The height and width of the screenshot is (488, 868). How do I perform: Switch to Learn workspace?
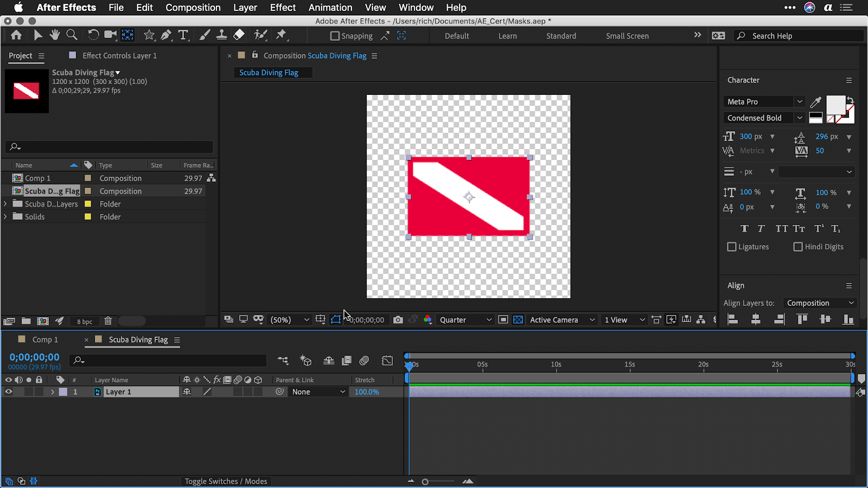(x=508, y=36)
